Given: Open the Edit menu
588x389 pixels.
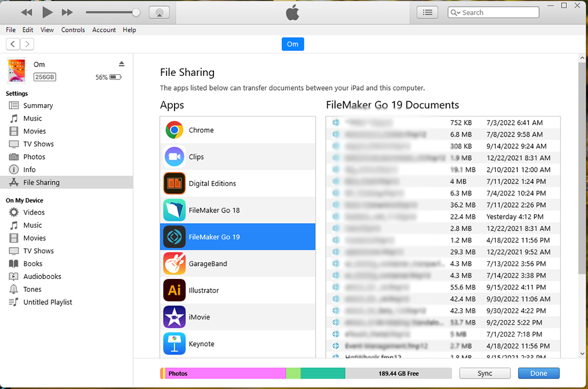Looking at the screenshot, I should [x=28, y=29].
